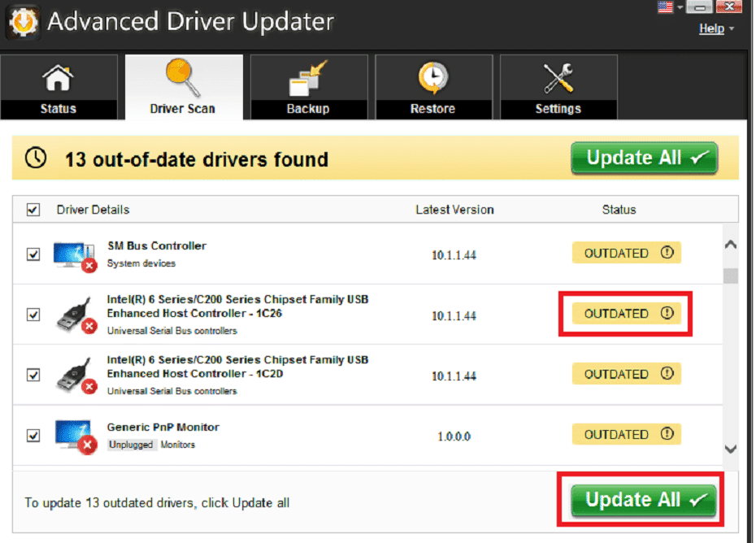
Task: Click the top Update All button
Action: click(644, 159)
